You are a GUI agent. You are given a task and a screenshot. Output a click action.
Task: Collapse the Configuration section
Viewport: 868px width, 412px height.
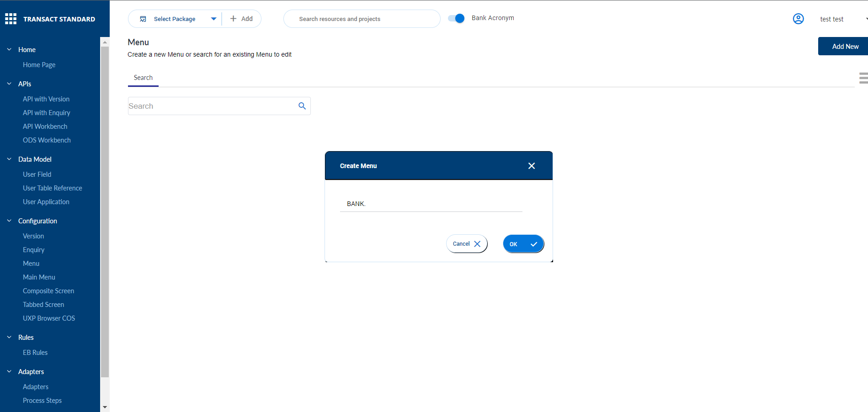coord(9,221)
